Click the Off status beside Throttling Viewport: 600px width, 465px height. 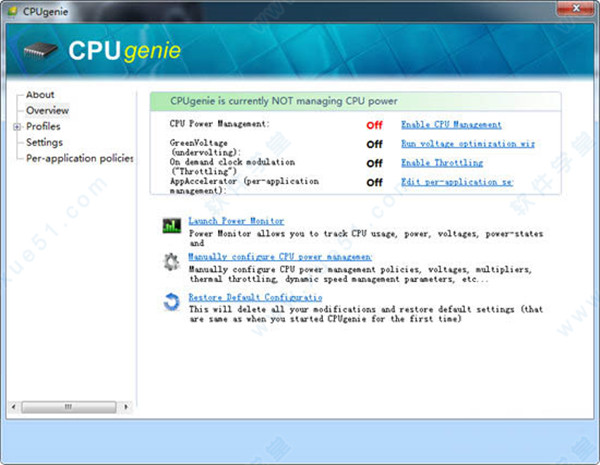click(x=374, y=163)
